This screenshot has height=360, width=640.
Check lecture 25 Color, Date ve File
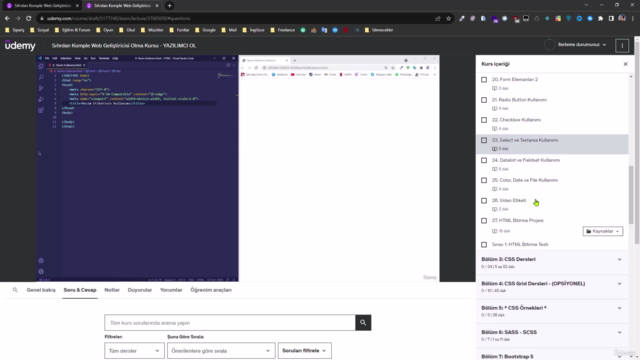pyautogui.click(x=484, y=180)
